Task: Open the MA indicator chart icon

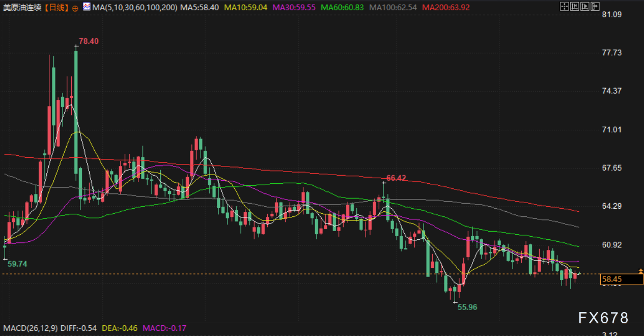Action: [x=86, y=7]
